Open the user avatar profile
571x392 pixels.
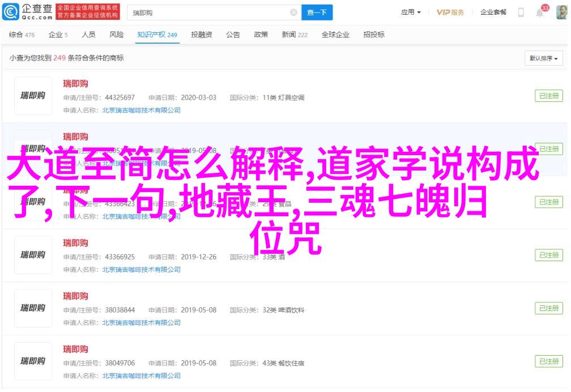click(x=562, y=12)
